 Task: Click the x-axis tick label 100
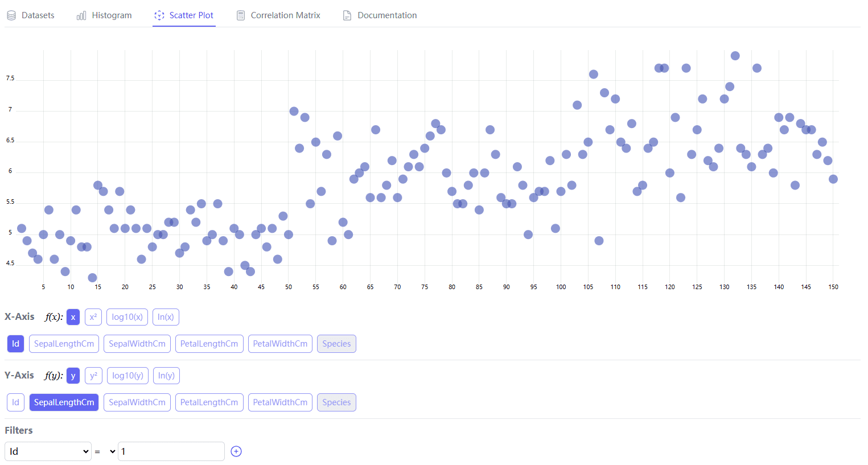click(561, 287)
